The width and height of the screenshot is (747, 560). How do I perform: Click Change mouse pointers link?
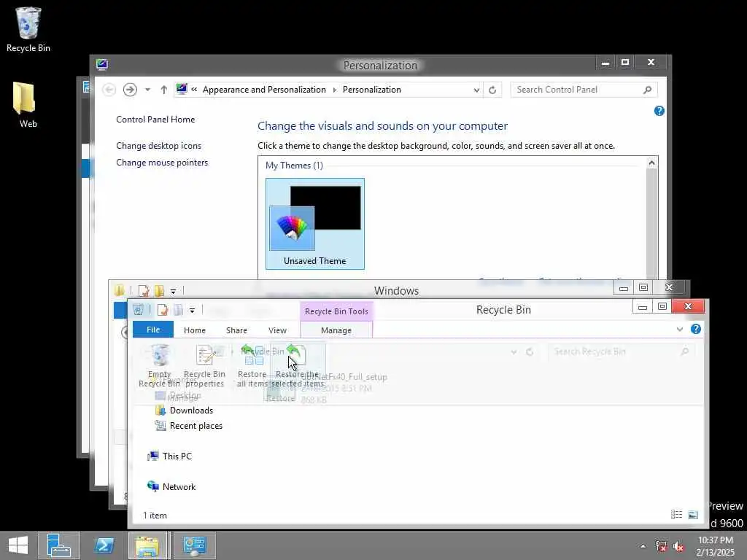click(162, 163)
